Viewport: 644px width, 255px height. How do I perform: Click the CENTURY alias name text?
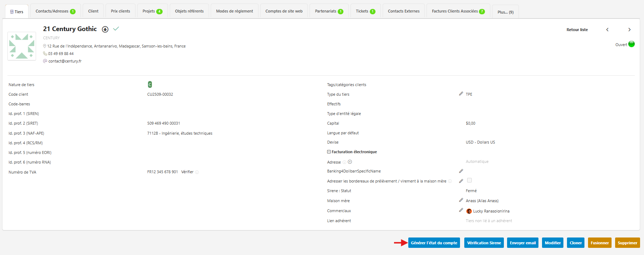[51, 38]
